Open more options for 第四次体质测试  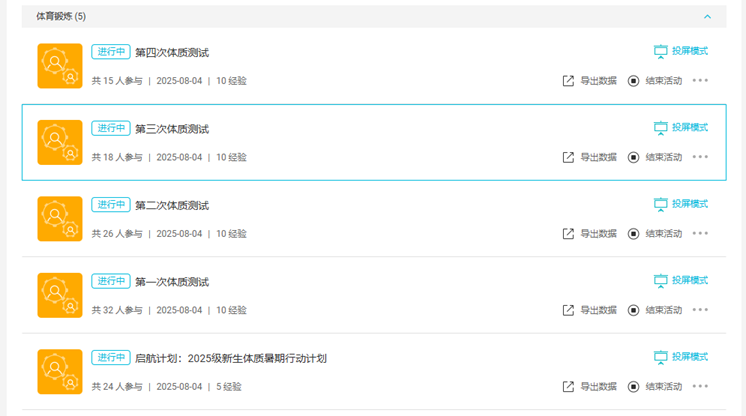pos(700,81)
